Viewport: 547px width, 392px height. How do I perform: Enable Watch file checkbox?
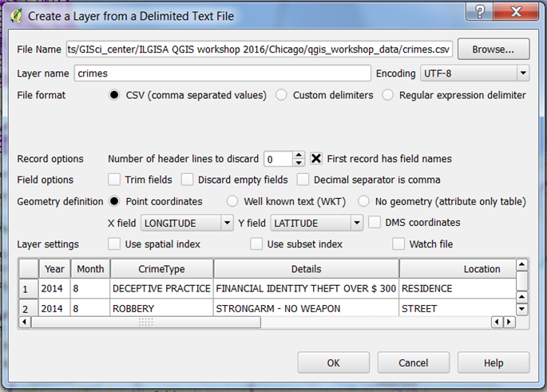[398, 244]
